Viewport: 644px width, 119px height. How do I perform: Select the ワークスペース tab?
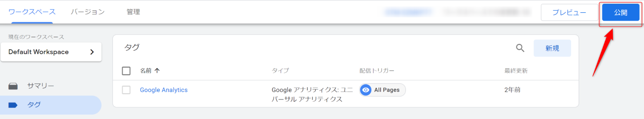click(32, 12)
